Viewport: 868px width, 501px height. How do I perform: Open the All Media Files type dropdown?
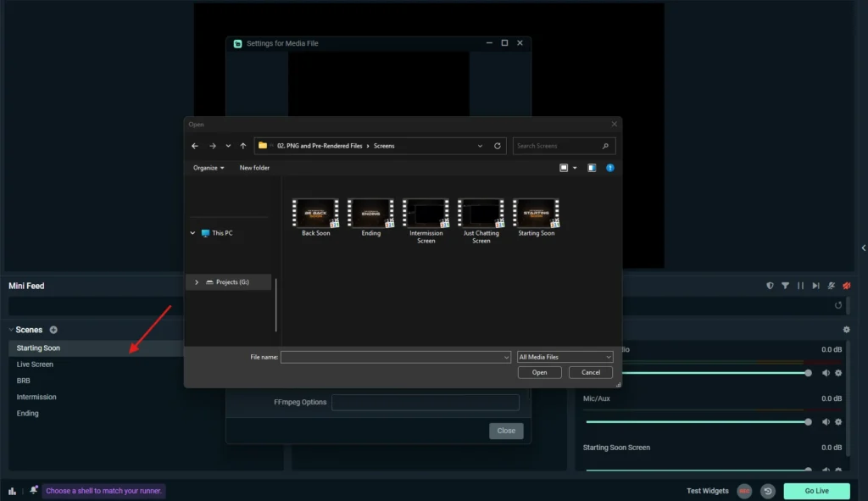pos(565,356)
